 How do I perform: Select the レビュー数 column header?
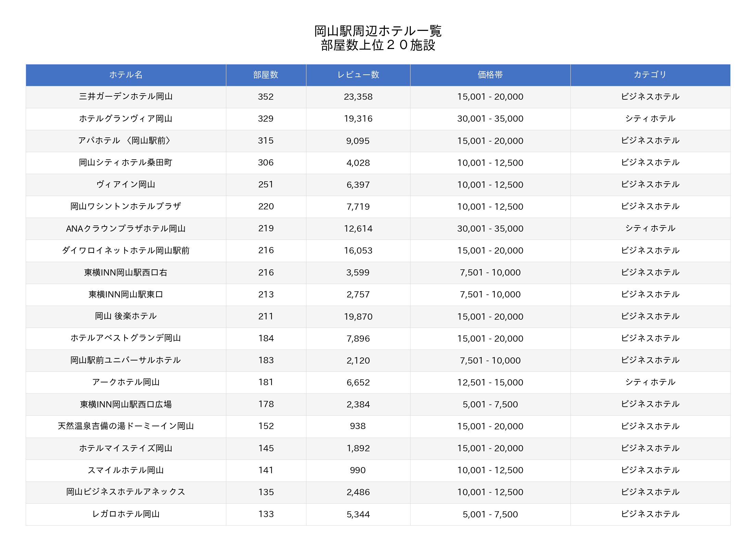tap(358, 75)
